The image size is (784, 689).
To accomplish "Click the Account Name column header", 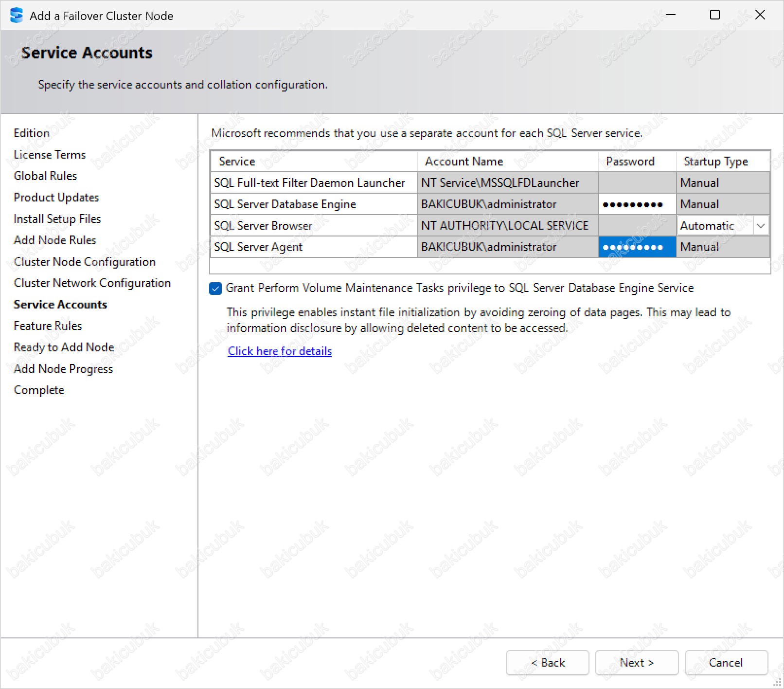I will pos(464,162).
